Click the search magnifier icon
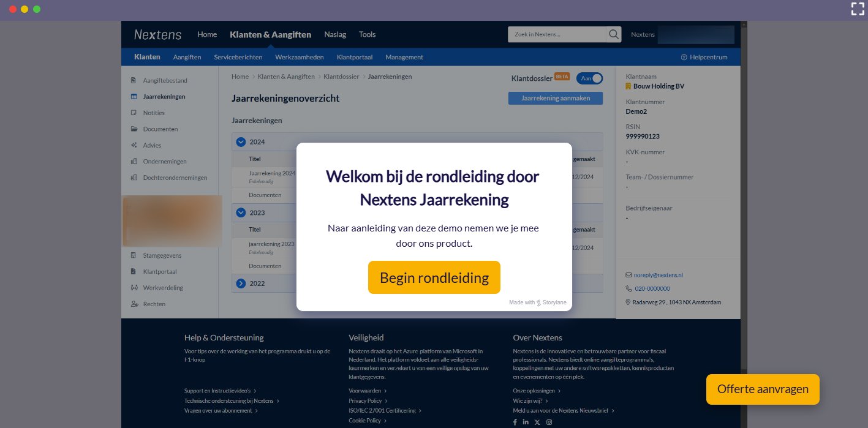 pyautogui.click(x=614, y=34)
